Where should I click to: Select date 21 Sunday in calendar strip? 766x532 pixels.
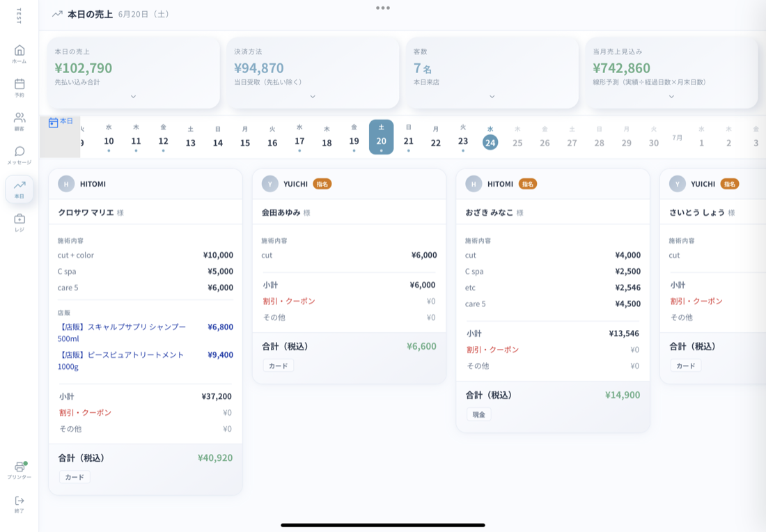[x=408, y=137]
